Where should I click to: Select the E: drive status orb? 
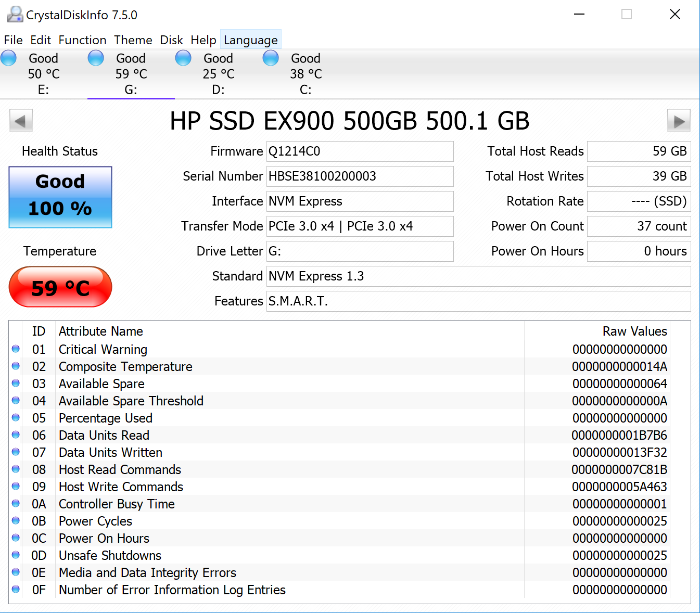(x=9, y=58)
